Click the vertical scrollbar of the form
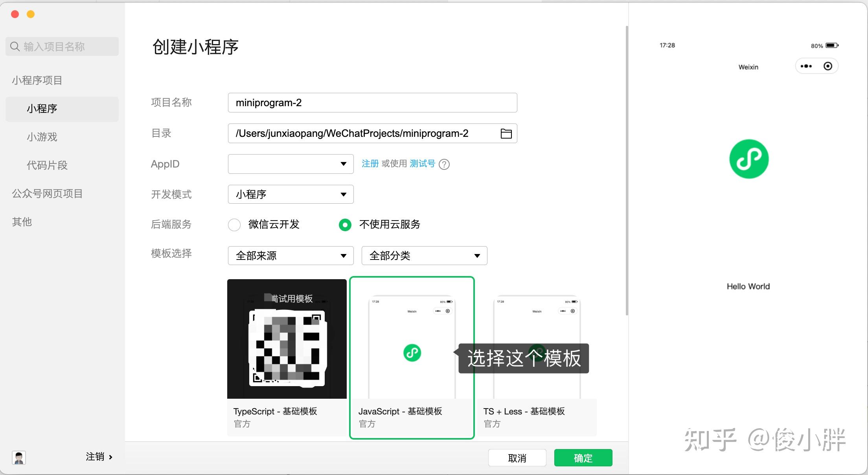 (x=627, y=171)
